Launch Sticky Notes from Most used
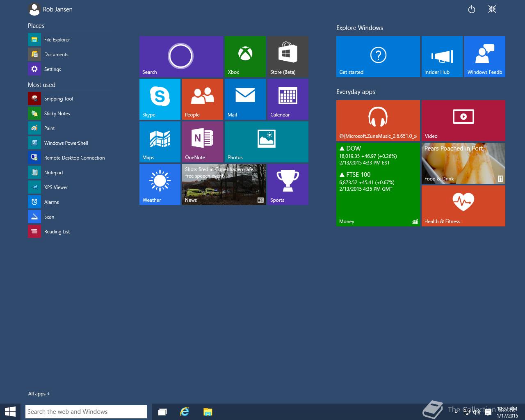525x420 pixels. coord(69,114)
